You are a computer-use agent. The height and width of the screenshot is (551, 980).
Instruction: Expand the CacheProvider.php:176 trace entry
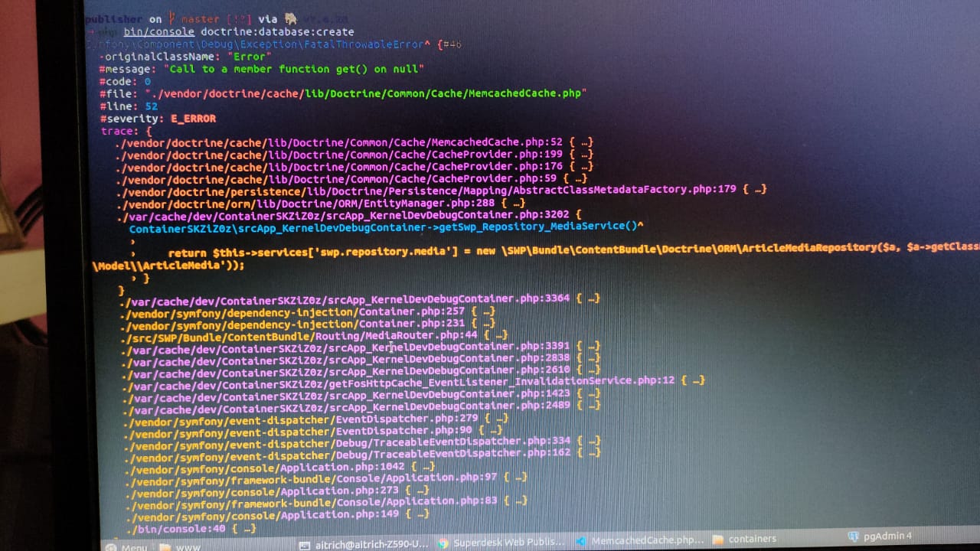pyautogui.click(x=355, y=167)
